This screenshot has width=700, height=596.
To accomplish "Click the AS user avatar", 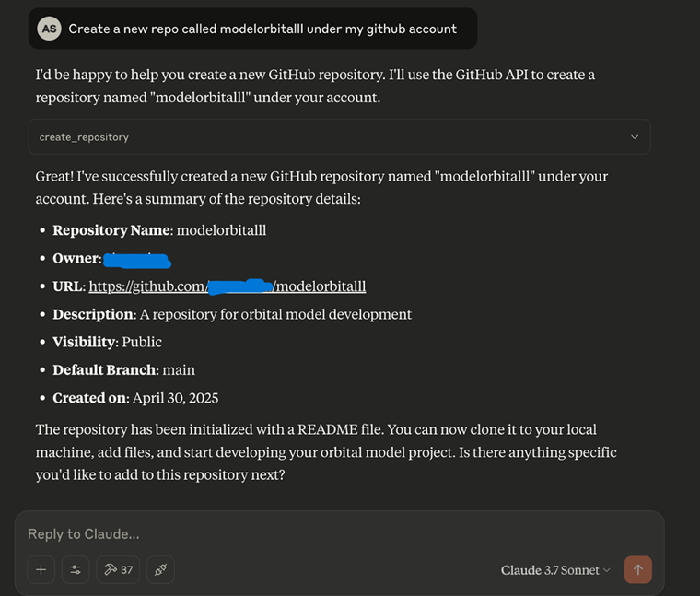I will click(49, 29).
